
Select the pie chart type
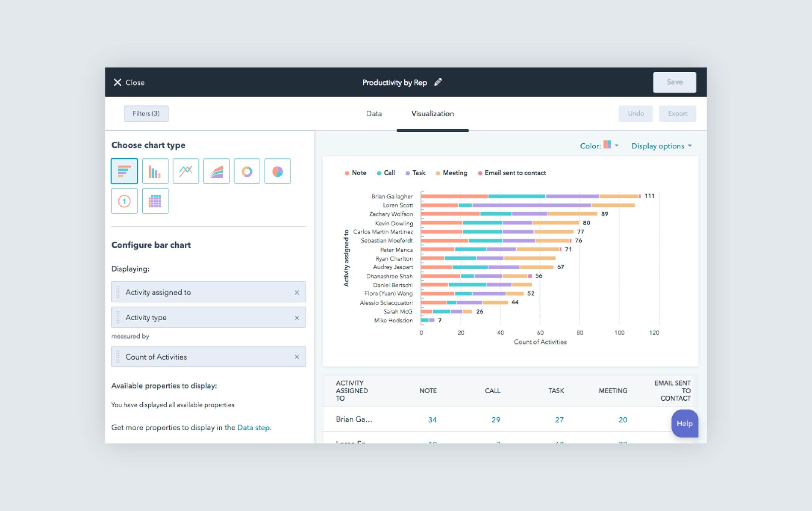[x=278, y=171]
